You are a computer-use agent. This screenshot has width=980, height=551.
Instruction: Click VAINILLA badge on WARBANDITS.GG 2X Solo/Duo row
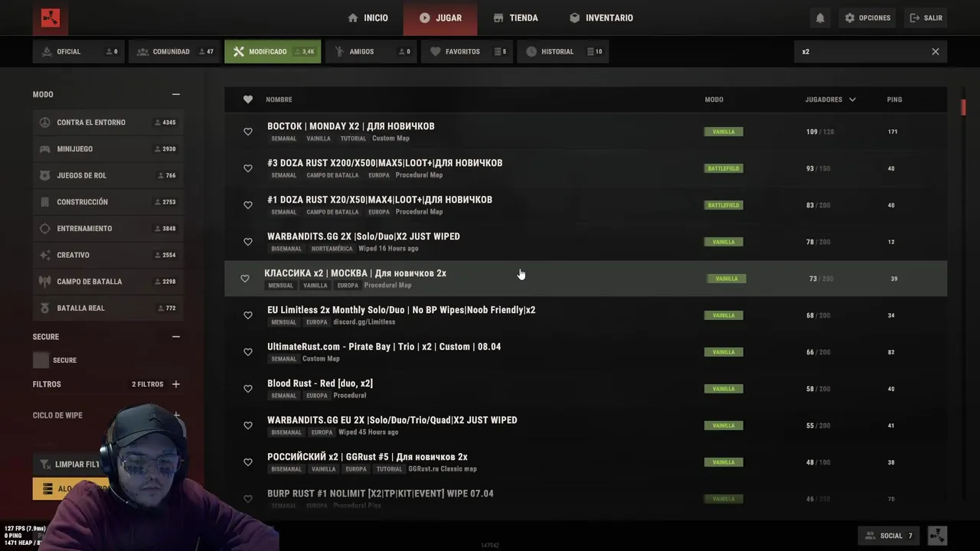click(724, 242)
